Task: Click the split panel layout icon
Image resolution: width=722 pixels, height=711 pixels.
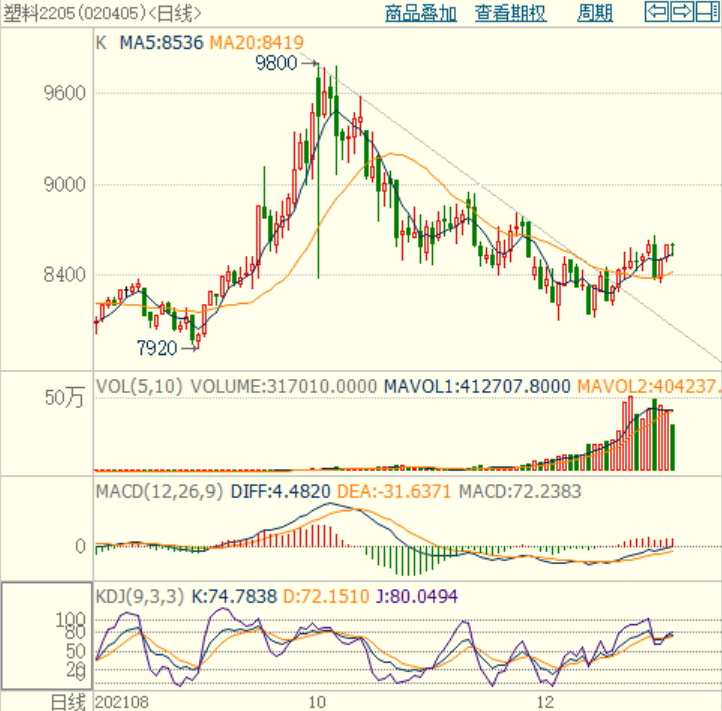Action: pos(706,12)
